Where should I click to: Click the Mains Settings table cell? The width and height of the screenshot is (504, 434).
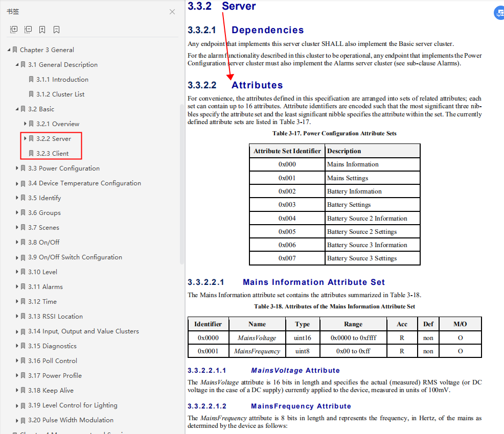click(x=373, y=178)
